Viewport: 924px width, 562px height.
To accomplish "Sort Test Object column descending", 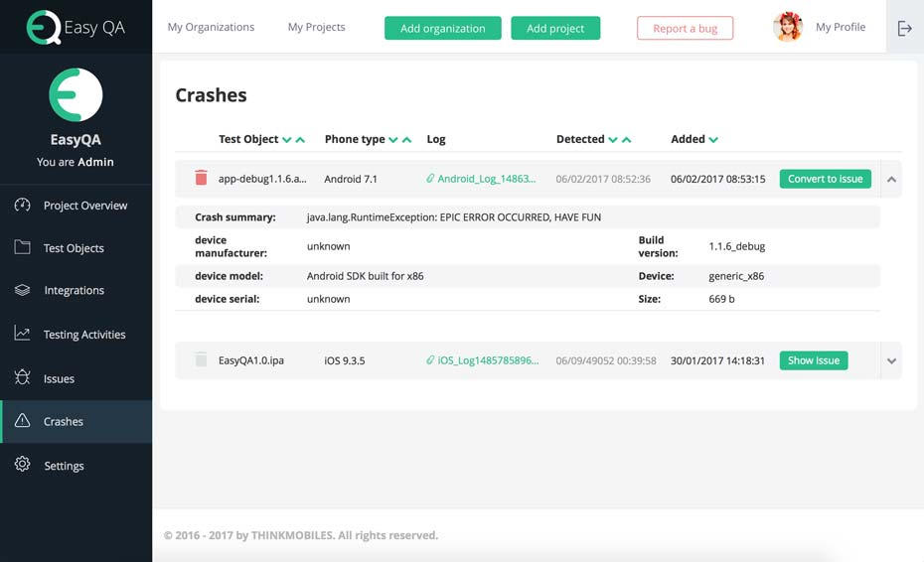I will click(x=287, y=140).
